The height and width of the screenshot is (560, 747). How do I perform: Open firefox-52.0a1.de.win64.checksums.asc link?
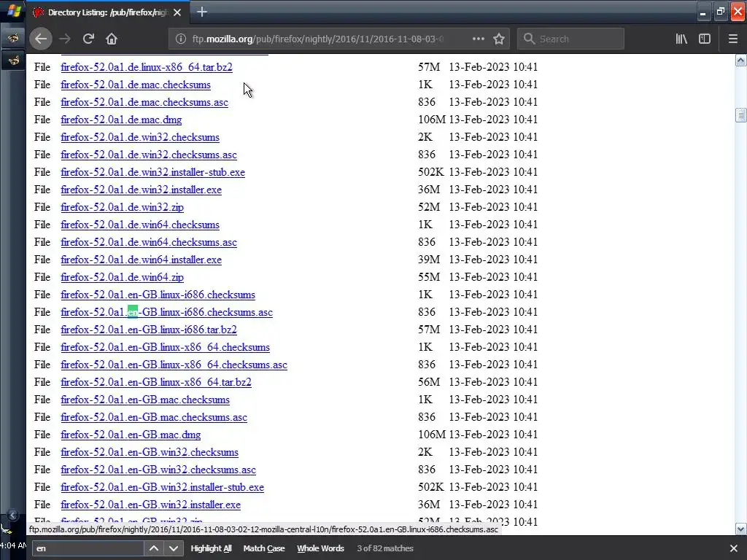pos(149,242)
